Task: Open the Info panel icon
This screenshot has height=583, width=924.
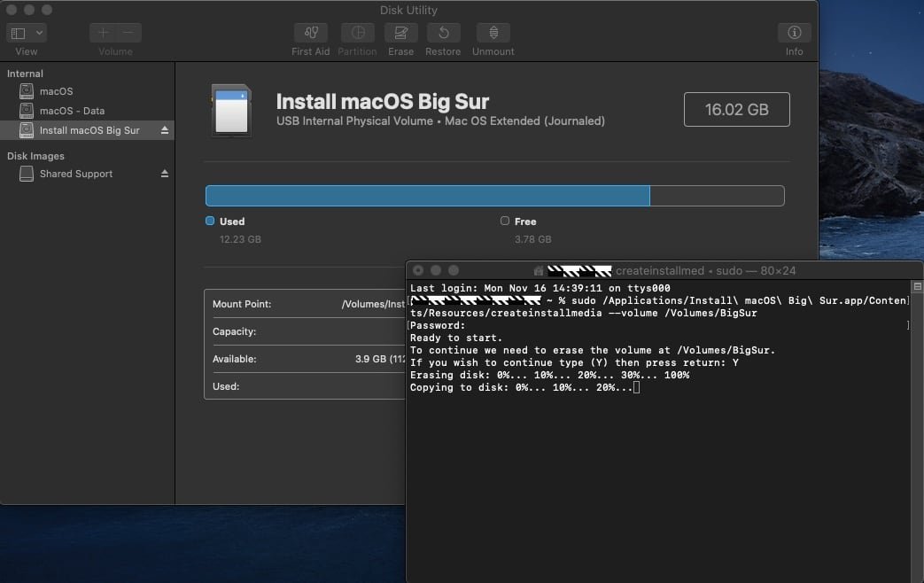Action: [794, 33]
